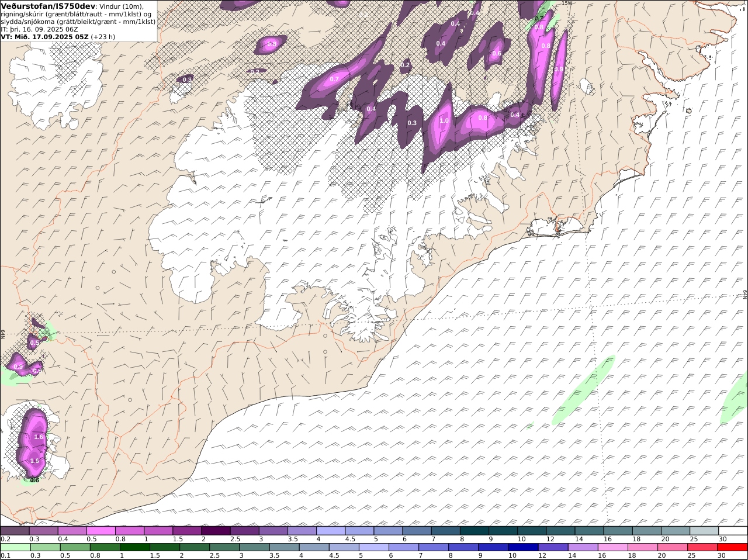
Task: Click the initial time 'IT: þri. 16. 09. 2025 06Z'
Action: [x=39, y=29]
